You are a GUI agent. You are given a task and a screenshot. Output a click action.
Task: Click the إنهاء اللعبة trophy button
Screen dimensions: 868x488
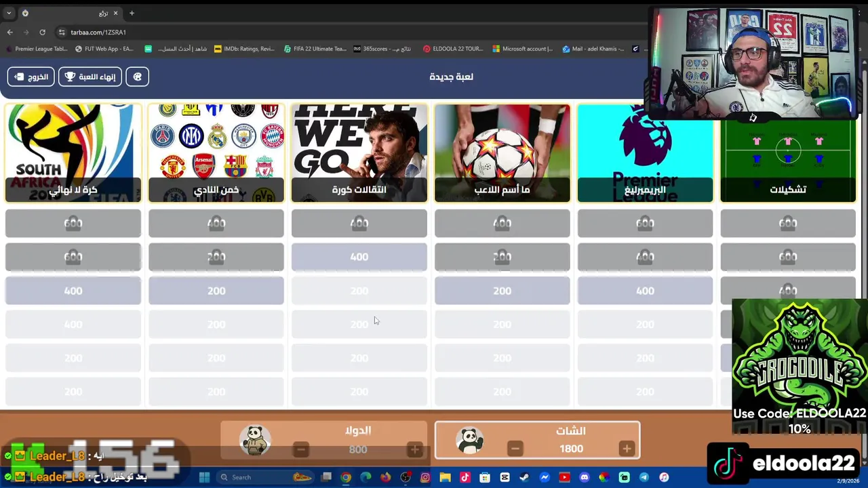pyautogui.click(x=90, y=77)
